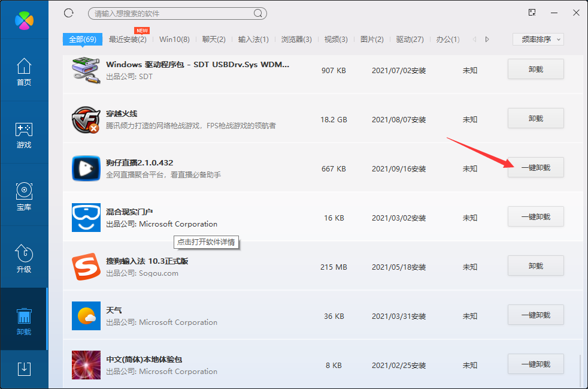588x389 pixels.
Task: Uninstall the Windows 驱动程序包 SDT entry
Action: pyautogui.click(x=536, y=69)
